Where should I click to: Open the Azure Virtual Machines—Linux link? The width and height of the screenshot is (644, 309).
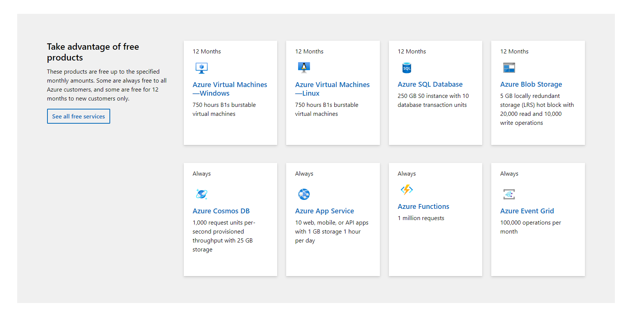click(x=332, y=89)
